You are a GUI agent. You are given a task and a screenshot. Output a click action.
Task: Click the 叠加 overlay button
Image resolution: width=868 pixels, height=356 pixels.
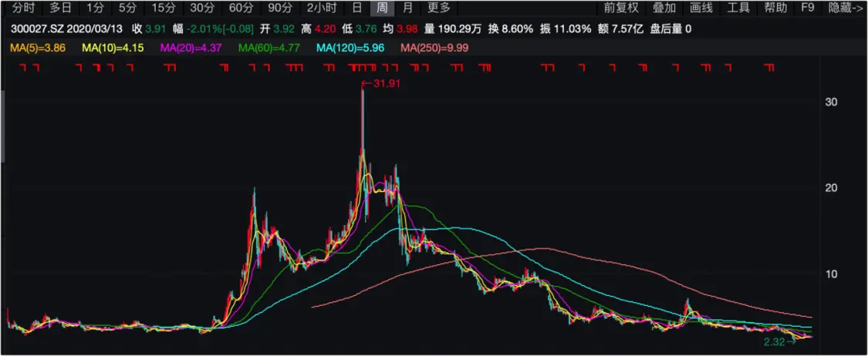[x=664, y=8]
